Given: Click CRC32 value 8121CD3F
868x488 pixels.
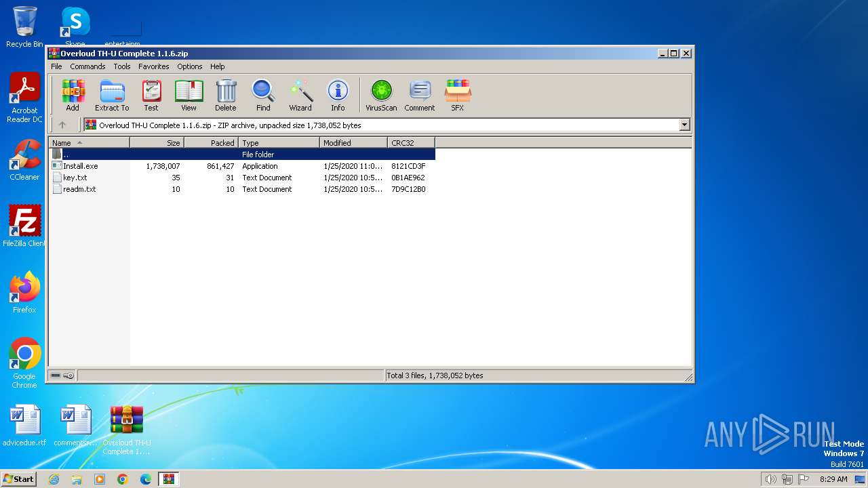Looking at the screenshot, I should 408,166.
